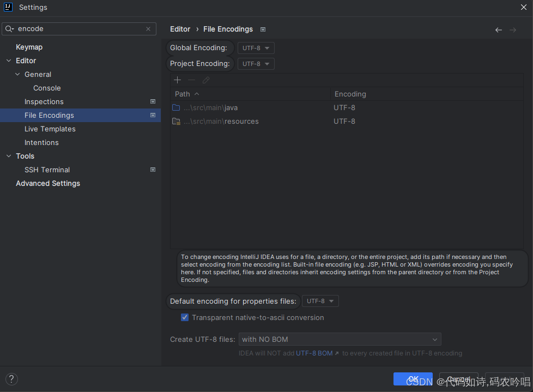Collapse the Editor tree node
The image size is (533, 392).
[x=9, y=61]
